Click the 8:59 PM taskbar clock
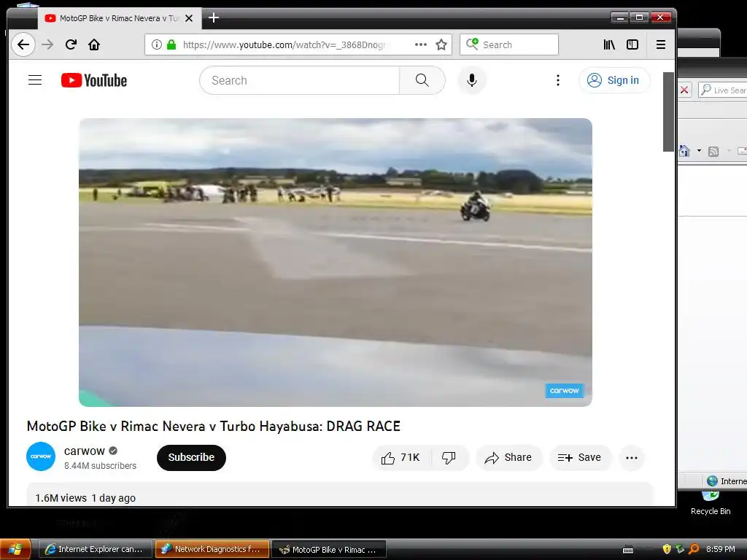The image size is (747, 560). pyautogui.click(x=720, y=550)
